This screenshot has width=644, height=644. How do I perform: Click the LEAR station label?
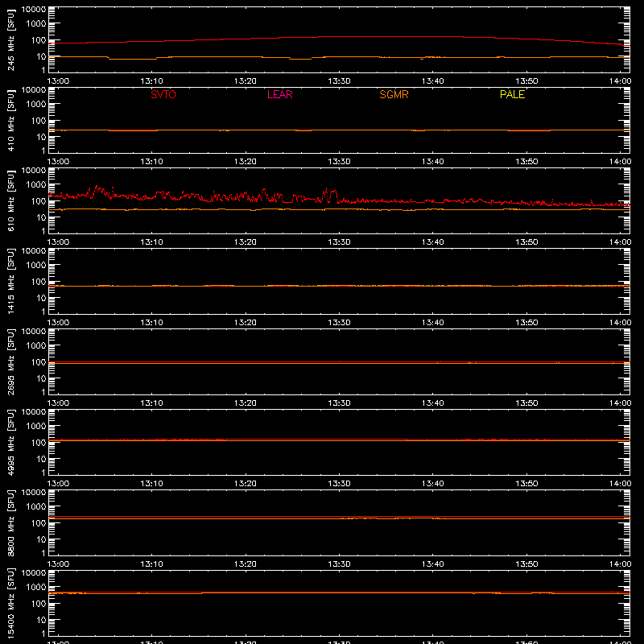pos(279,94)
